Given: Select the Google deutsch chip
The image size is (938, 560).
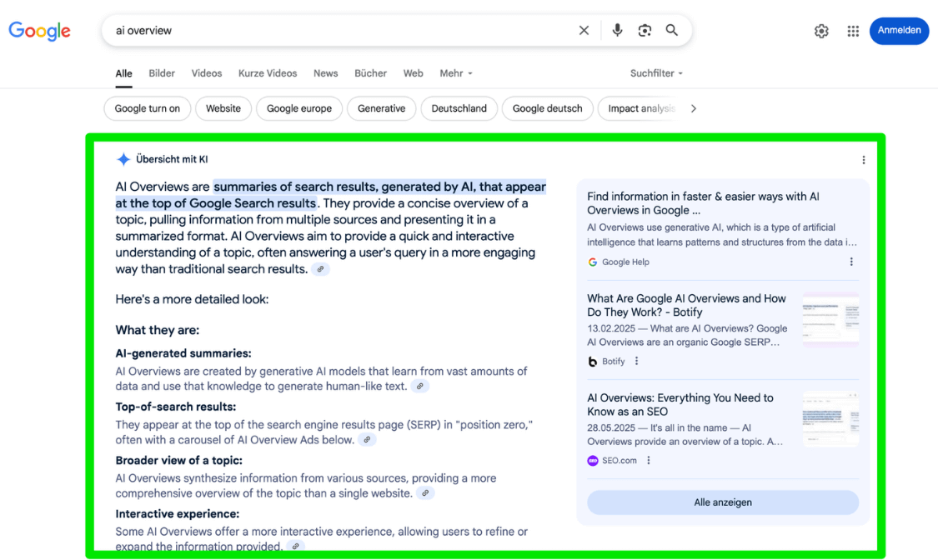Looking at the screenshot, I should 547,109.
